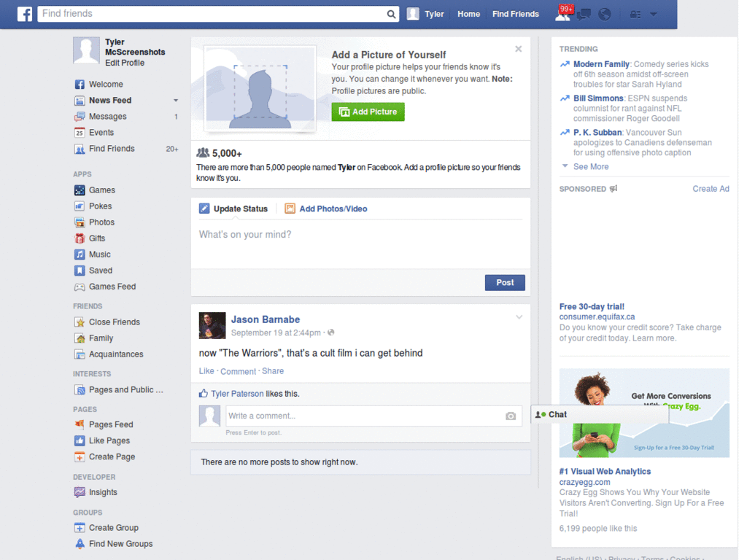The height and width of the screenshot is (560, 747).
Task: Click the Post button
Action: 505,283
